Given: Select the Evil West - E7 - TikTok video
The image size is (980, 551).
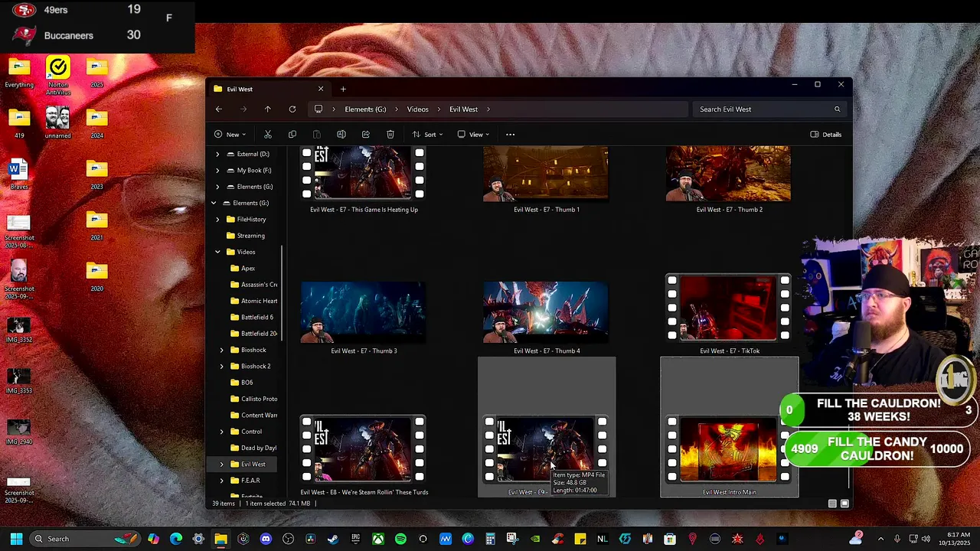Looking at the screenshot, I should 729,315.
